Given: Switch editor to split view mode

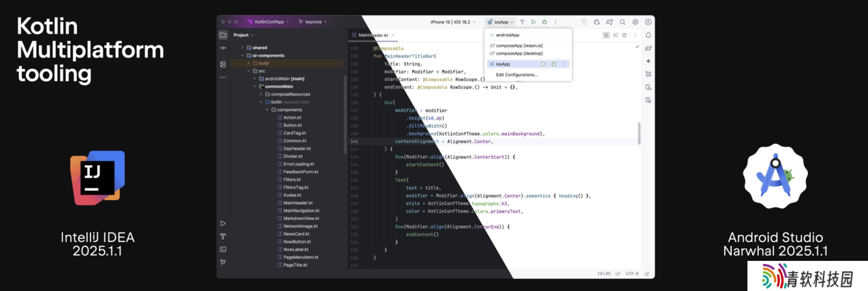Looking at the screenshot, I should click(x=615, y=36).
